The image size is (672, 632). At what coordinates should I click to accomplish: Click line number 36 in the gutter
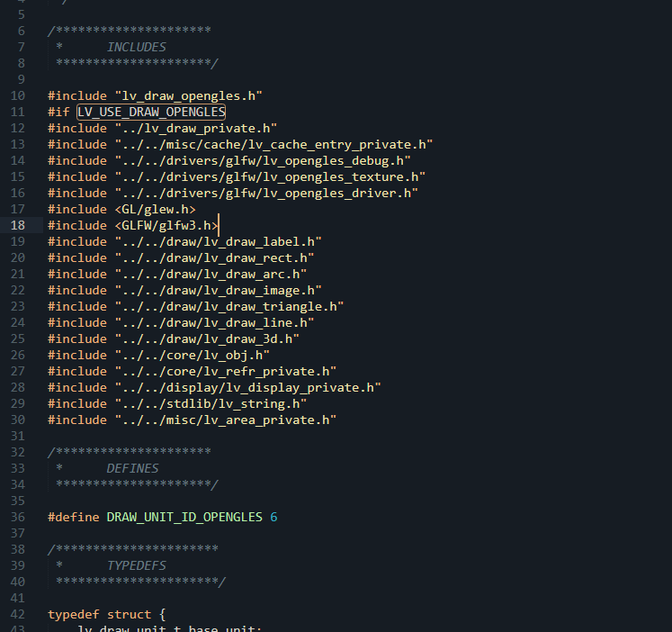(x=18, y=517)
